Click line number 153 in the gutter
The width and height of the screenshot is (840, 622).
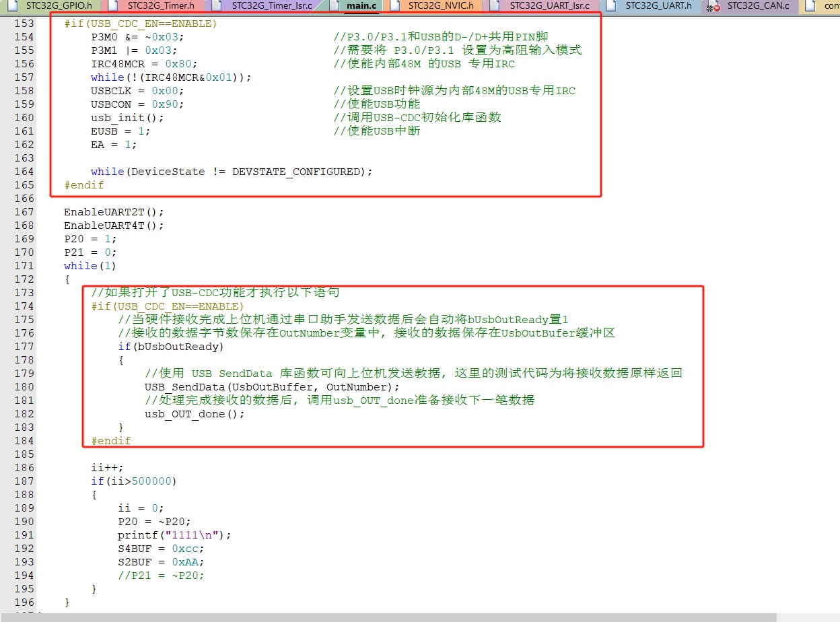(24, 24)
